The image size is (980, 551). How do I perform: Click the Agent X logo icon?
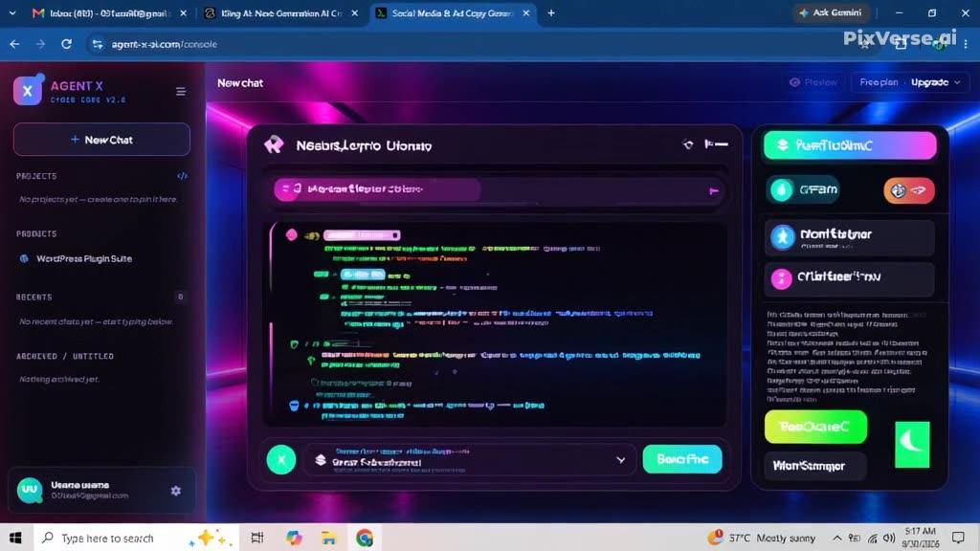pos(28,91)
